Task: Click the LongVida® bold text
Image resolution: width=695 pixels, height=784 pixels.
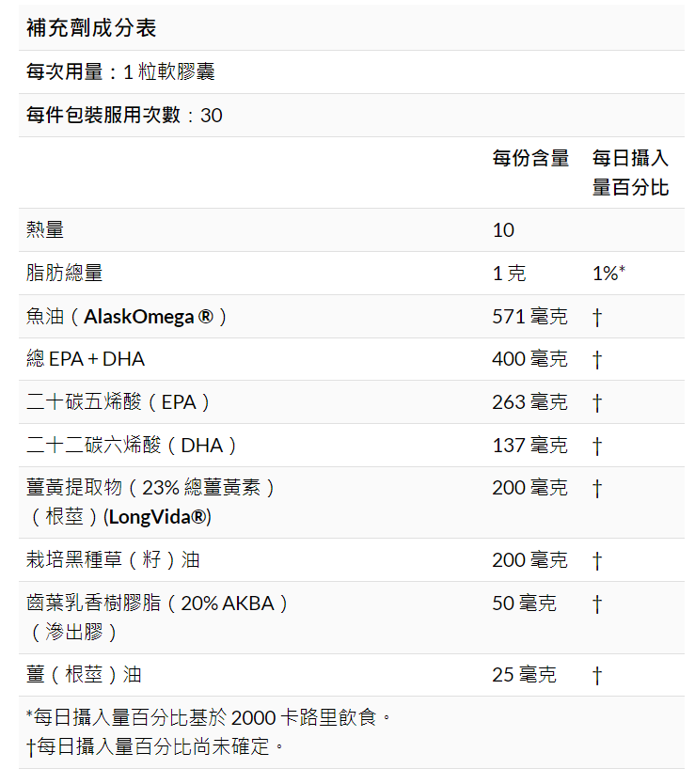Action: (158, 517)
